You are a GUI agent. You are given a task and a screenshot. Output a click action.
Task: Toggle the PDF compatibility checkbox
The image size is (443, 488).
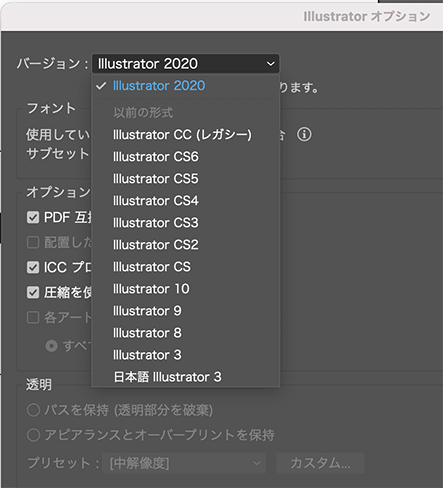(33, 218)
